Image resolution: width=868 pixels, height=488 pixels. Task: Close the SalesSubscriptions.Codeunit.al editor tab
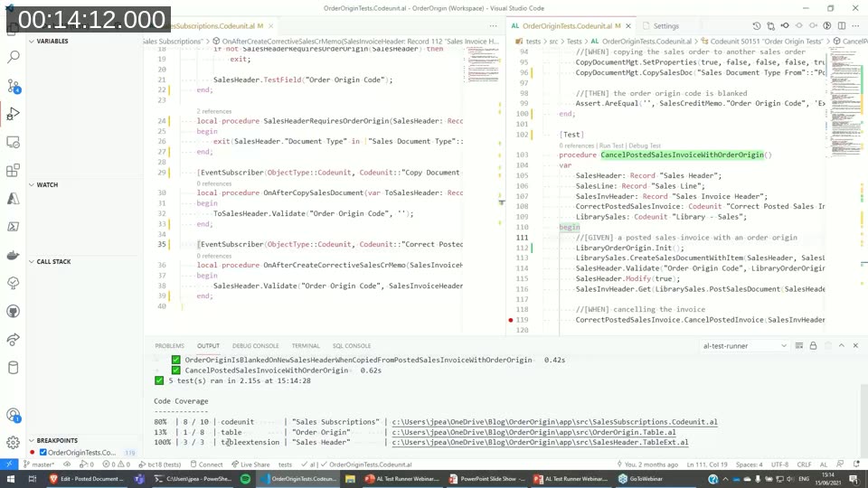pyautogui.click(x=270, y=26)
